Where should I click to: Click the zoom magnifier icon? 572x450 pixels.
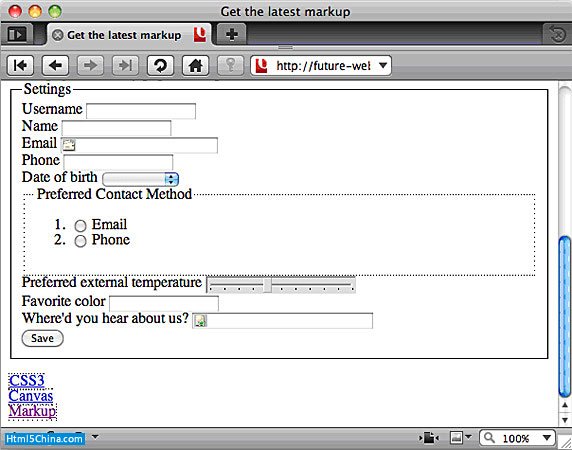pos(489,437)
